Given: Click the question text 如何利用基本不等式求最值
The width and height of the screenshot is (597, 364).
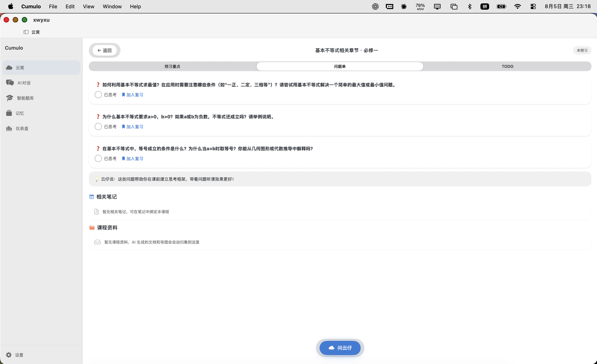Looking at the screenshot, I should tap(249, 85).
